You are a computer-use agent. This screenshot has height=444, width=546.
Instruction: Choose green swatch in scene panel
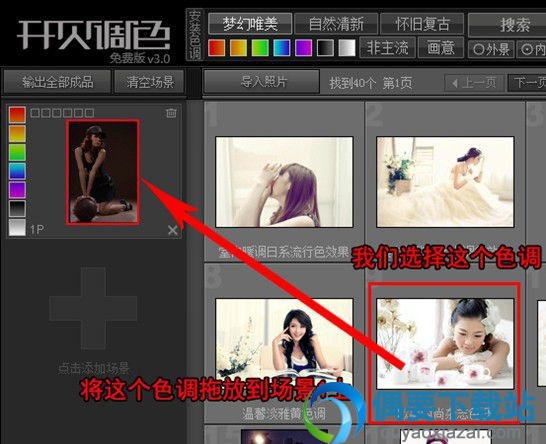click(17, 153)
